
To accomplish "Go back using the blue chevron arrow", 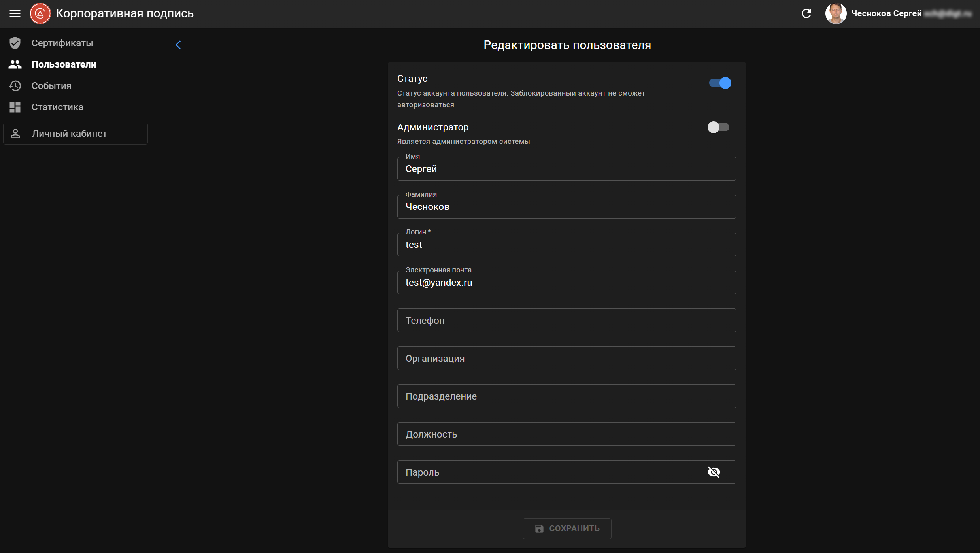I will tap(178, 45).
